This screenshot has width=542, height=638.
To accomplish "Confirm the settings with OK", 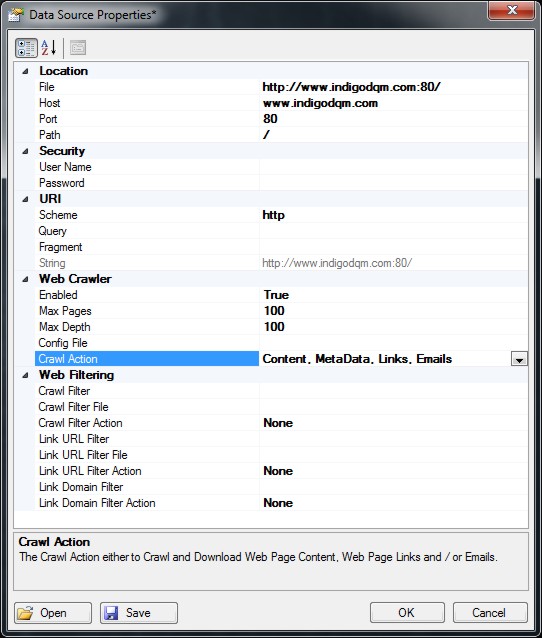I will pos(407,612).
